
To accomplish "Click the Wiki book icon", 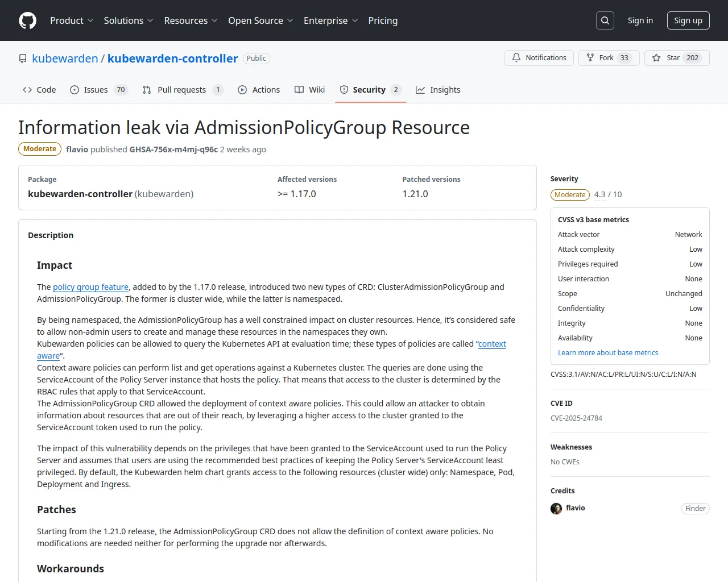I will (299, 90).
